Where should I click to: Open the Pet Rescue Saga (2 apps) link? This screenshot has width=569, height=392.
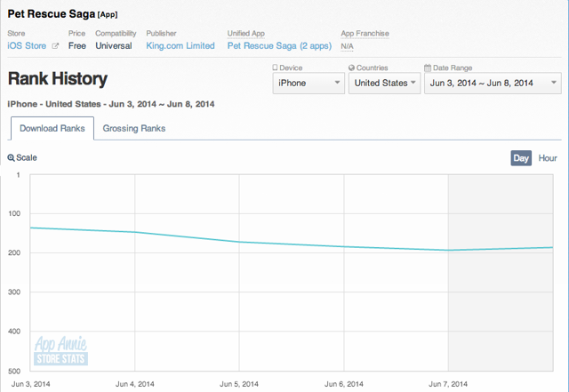(x=279, y=45)
